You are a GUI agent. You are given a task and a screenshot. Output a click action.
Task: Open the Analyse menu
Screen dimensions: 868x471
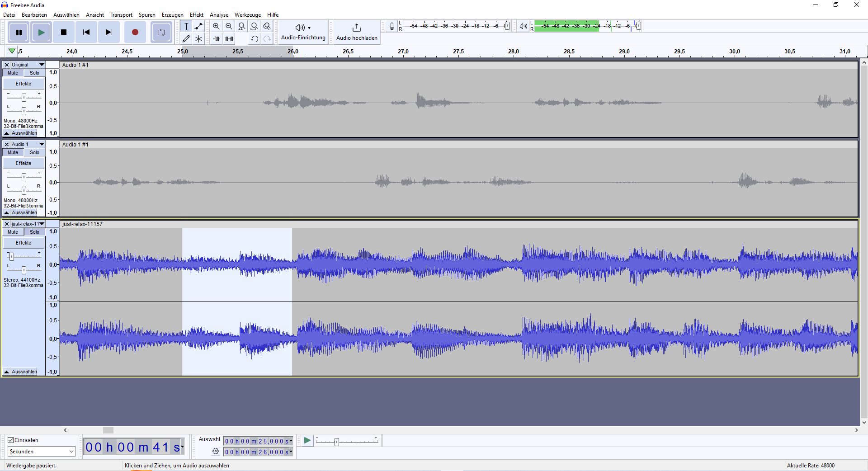(x=219, y=15)
